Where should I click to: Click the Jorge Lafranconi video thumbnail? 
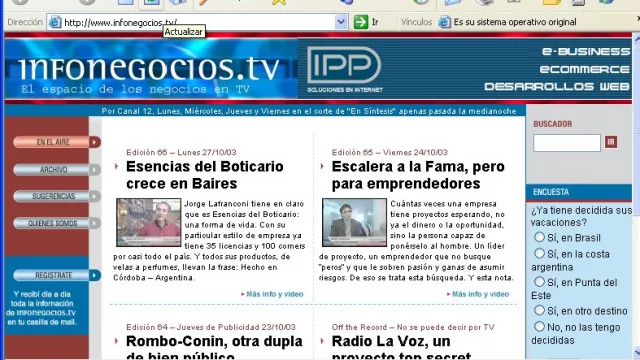(149, 222)
